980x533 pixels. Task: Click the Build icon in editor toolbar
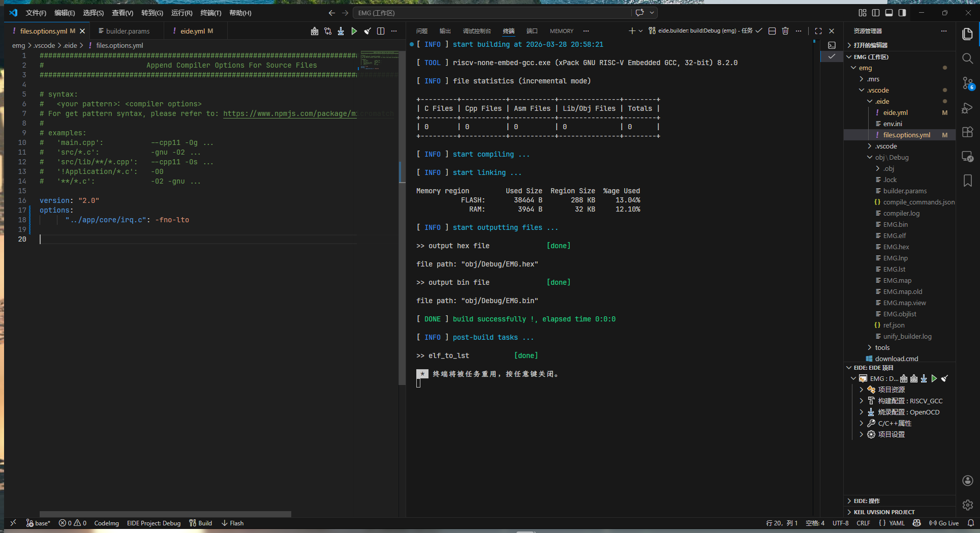click(315, 31)
